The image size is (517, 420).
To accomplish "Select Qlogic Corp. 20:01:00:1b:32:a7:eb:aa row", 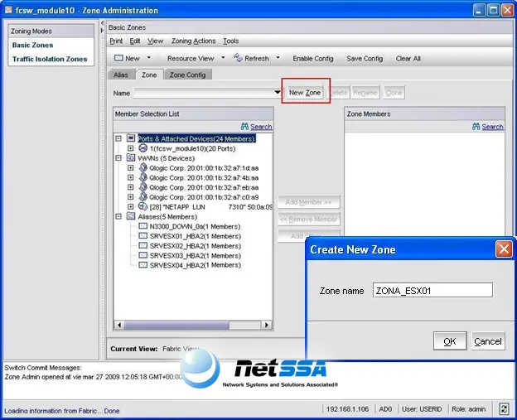I will (x=204, y=187).
